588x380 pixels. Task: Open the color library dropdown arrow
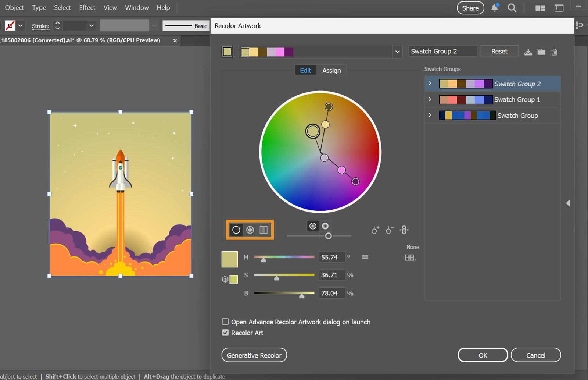(397, 52)
